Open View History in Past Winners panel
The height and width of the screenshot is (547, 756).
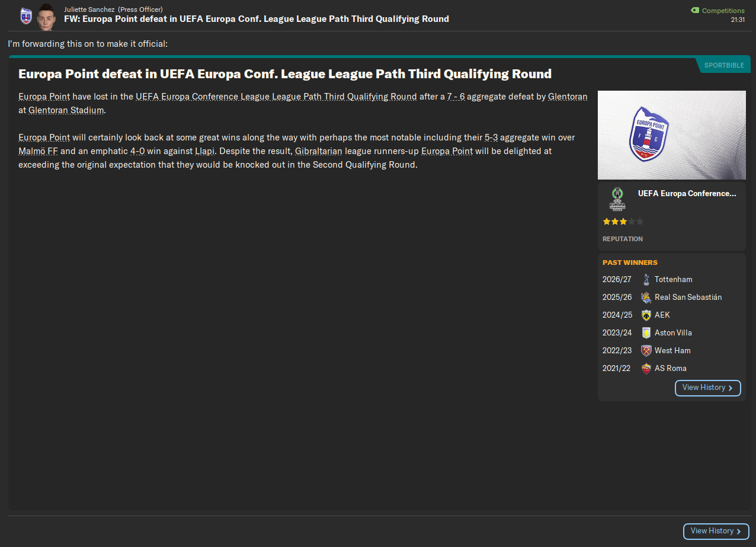tap(708, 388)
